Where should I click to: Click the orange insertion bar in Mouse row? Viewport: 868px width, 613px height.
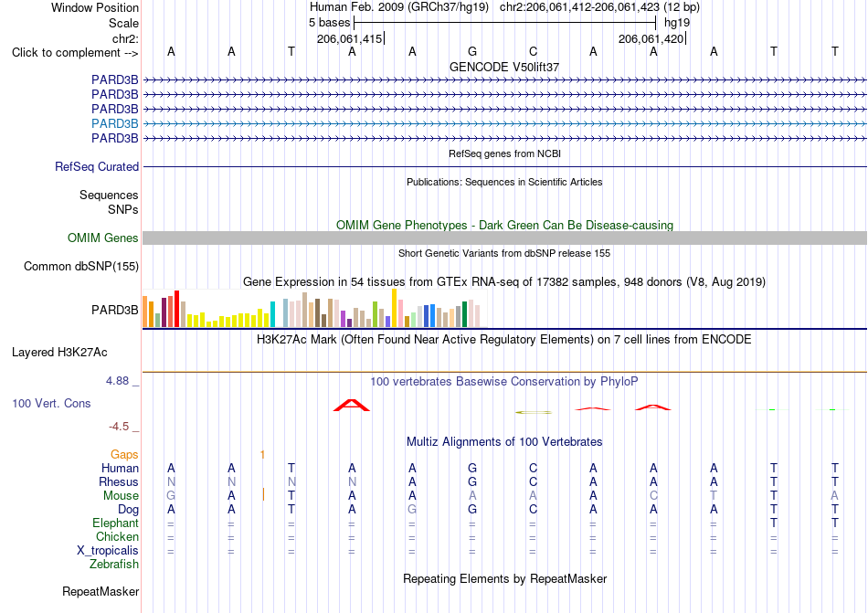coord(263,494)
